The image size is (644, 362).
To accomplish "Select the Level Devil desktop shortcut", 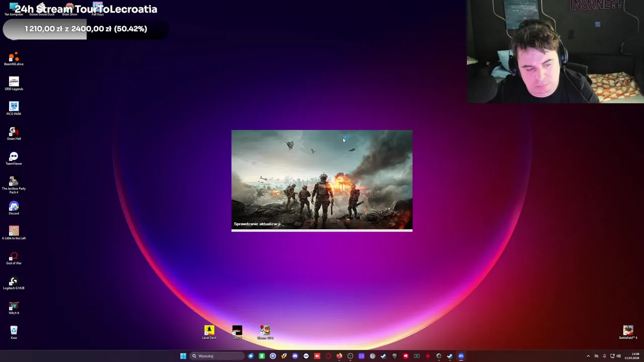I will click(x=209, y=332).
